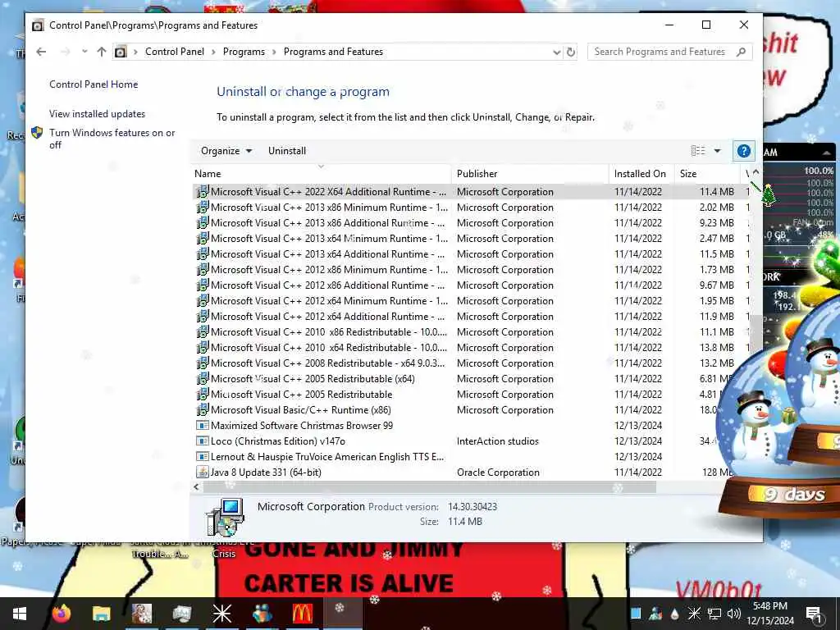The width and height of the screenshot is (840, 630).
Task: Sort by the Publisher column header
Action: (531, 174)
